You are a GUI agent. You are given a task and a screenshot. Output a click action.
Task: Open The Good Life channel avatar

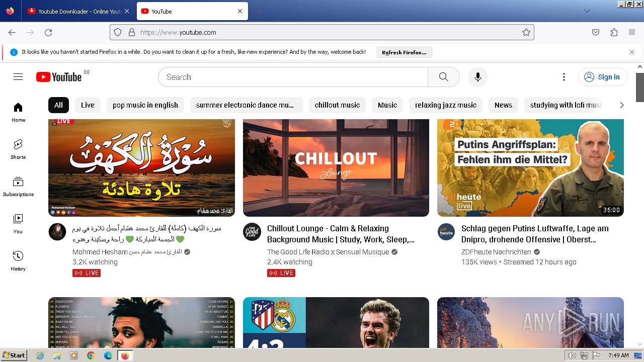tap(252, 232)
